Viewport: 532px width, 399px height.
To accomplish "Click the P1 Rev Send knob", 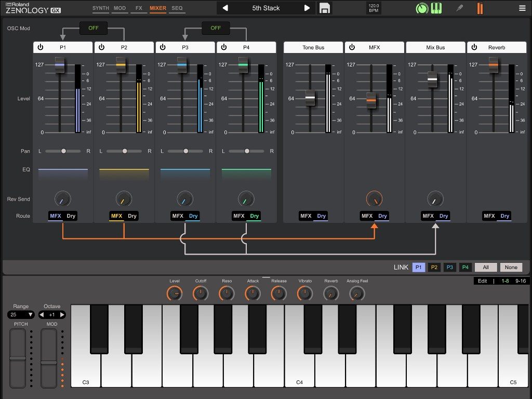I will click(63, 199).
